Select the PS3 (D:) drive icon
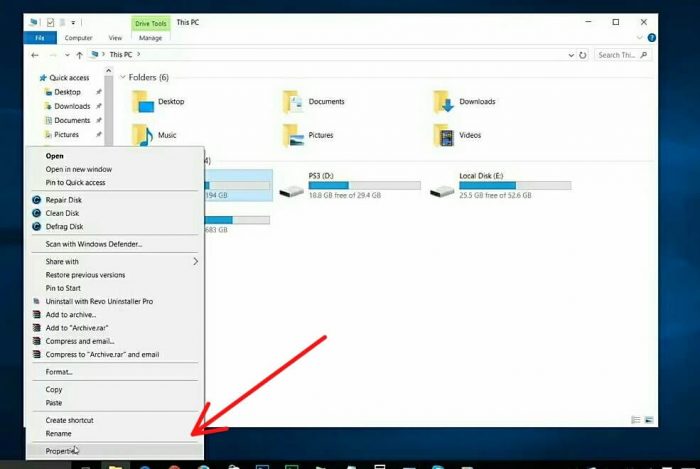Image resolution: width=700 pixels, height=469 pixels. (292, 191)
